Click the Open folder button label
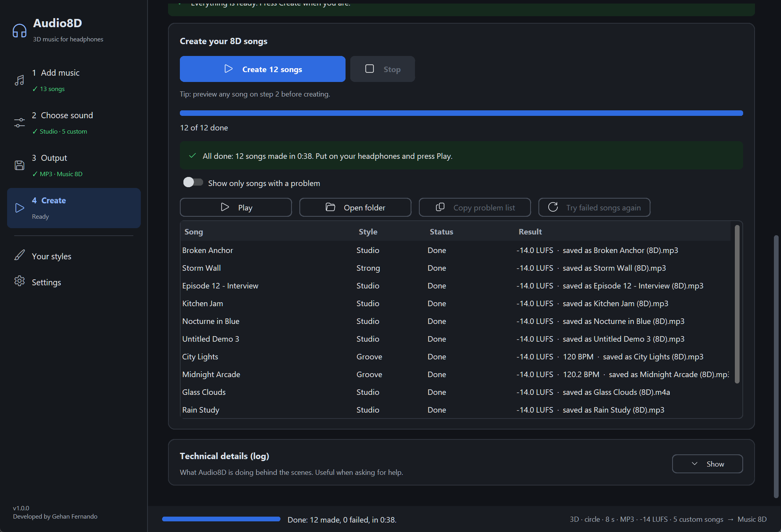Image resolution: width=781 pixels, height=532 pixels. pos(364,208)
